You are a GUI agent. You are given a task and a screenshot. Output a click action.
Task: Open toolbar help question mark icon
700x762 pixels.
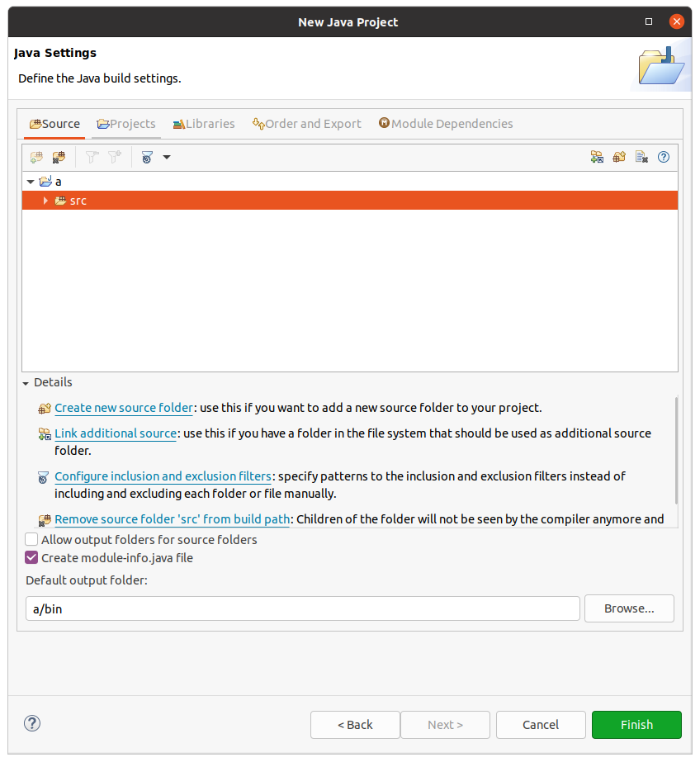pyautogui.click(x=664, y=157)
